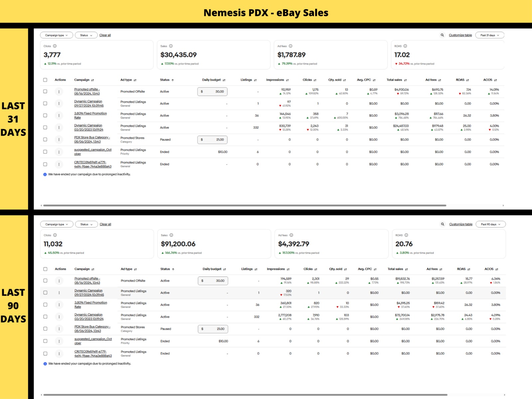
Task: Click search icon in Last 90 Days panel
Action: pyautogui.click(x=443, y=224)
